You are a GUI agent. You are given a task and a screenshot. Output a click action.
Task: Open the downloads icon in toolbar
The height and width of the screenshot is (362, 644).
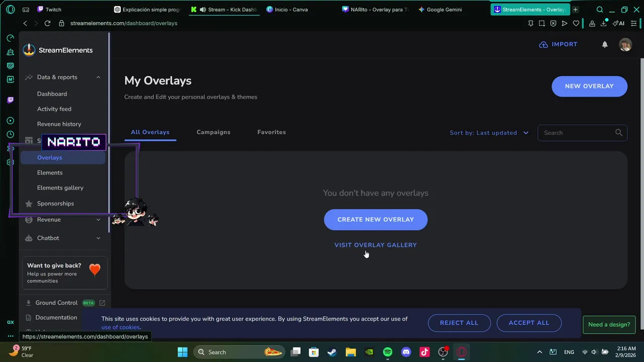pos(604,23)
